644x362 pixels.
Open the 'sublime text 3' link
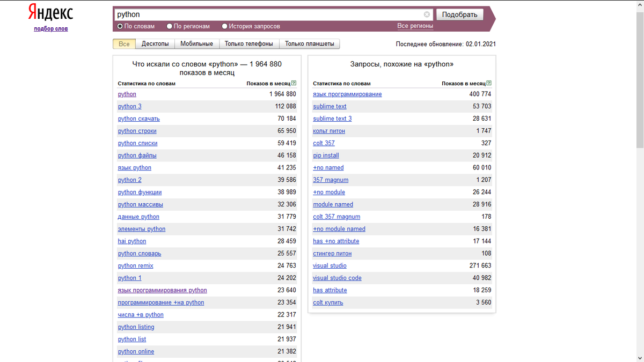pyautogui.click(x=333, y=119)
